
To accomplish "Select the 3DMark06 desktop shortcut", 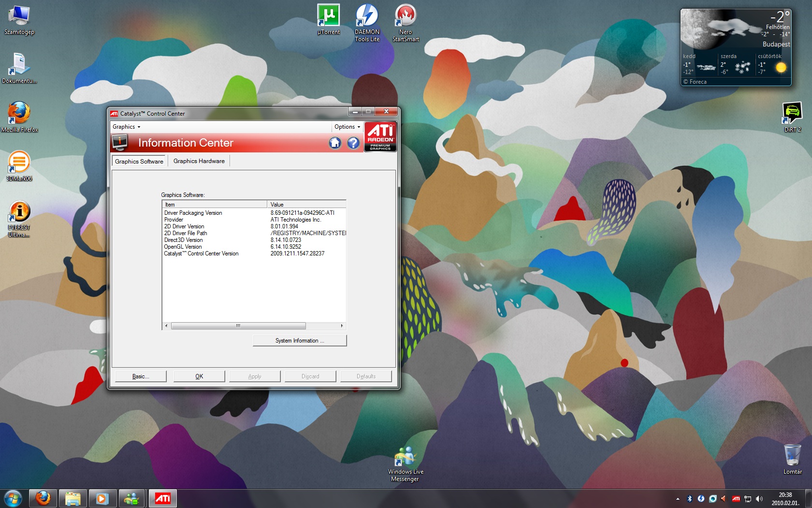I will 19,166.
